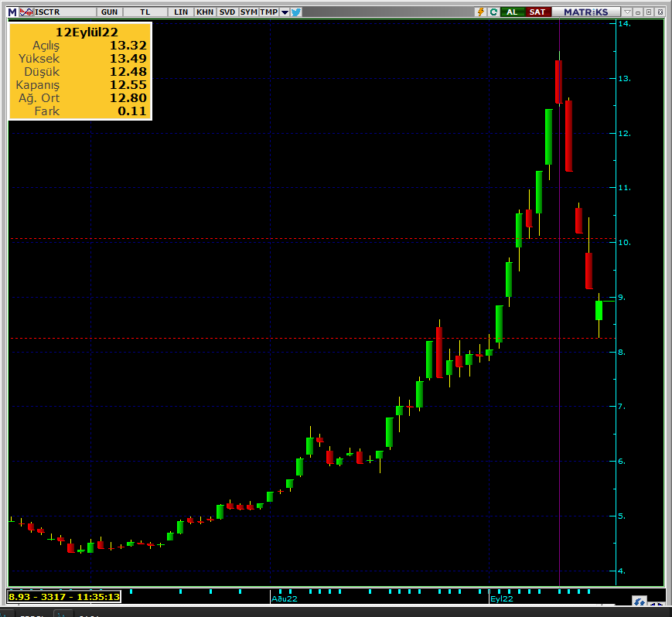Click the green refresh icon
This screenshot has width=672, height=617.
[493, 12]
